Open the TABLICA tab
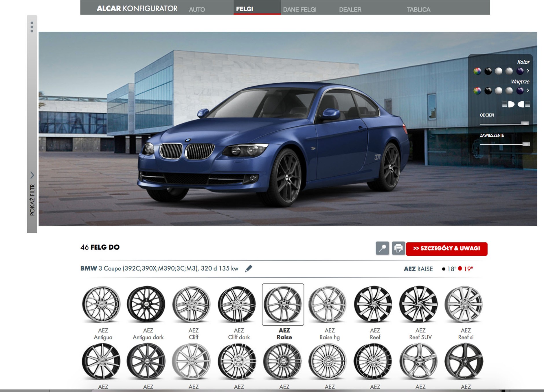Viewport: 544px width, 392px height. click(418, 9)
